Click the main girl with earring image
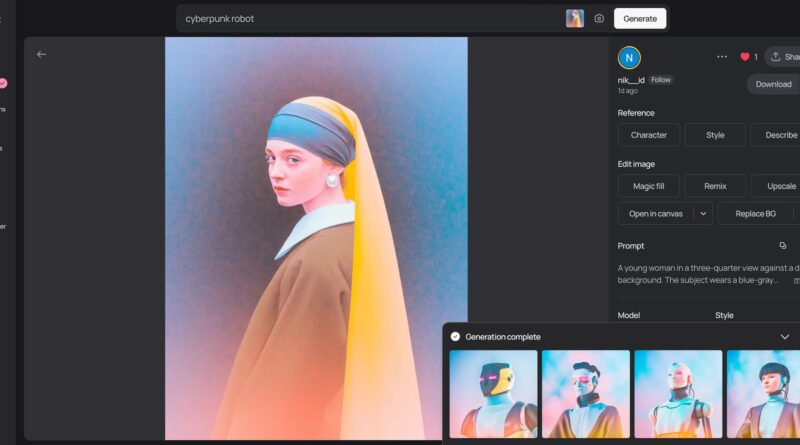 [316, 238]
